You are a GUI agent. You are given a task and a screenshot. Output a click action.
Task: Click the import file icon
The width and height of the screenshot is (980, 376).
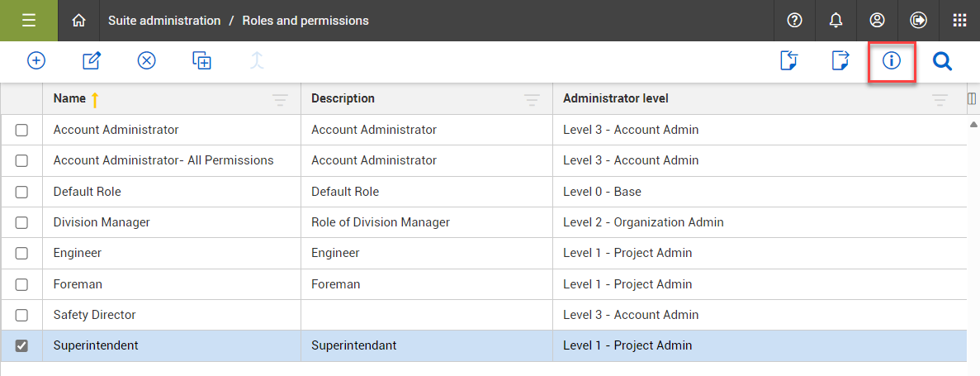[x=789, y=60]
